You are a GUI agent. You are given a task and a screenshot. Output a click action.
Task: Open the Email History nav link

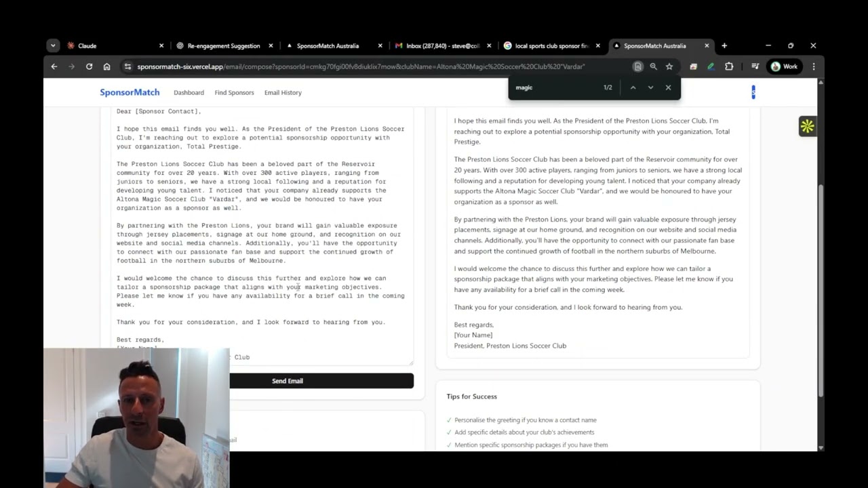[x=283, y=93]
